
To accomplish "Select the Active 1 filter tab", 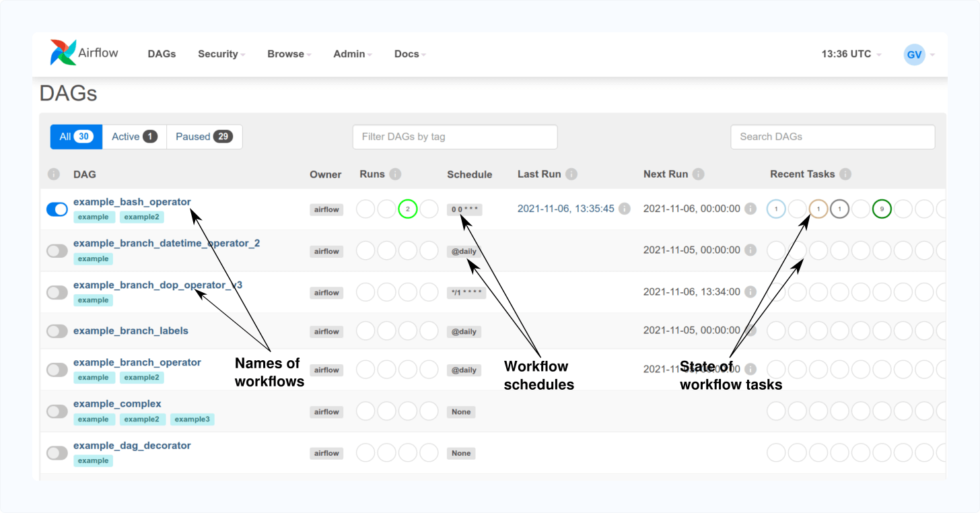I will (x=135, y=137).
